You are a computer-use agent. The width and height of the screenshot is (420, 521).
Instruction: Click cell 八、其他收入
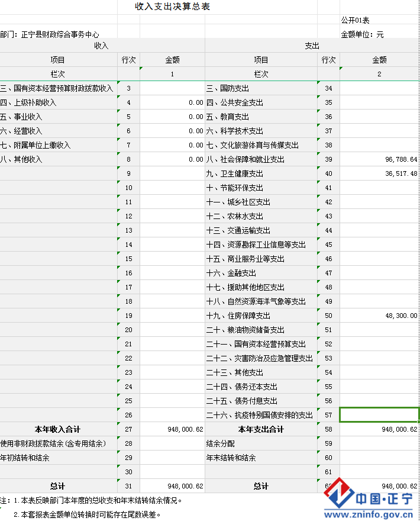[x=59, y=159]
